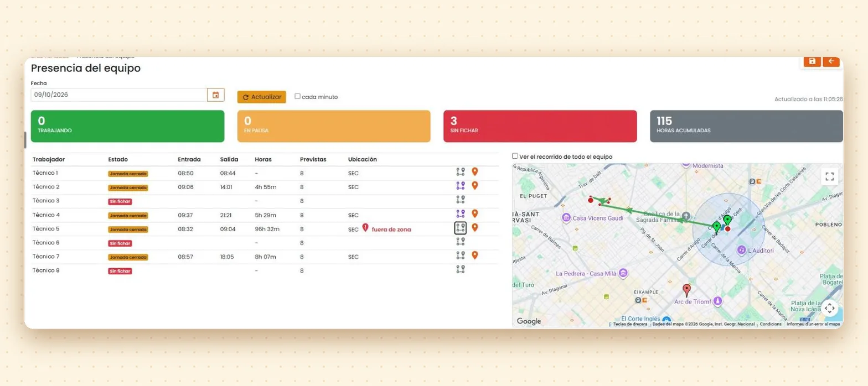Viewport: 868px width, 386px height.
Task: Toggle map fullscreen view button
Action: tap(829, 176)
